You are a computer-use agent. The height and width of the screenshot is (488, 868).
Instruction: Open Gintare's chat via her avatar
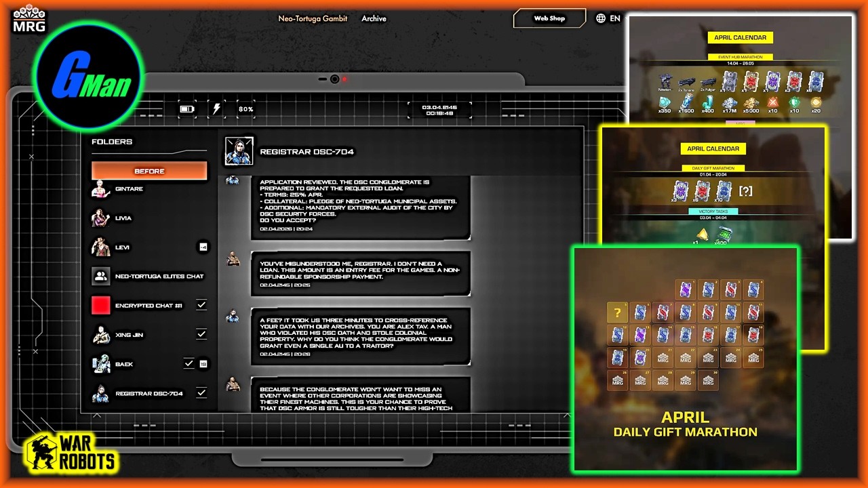101,189
